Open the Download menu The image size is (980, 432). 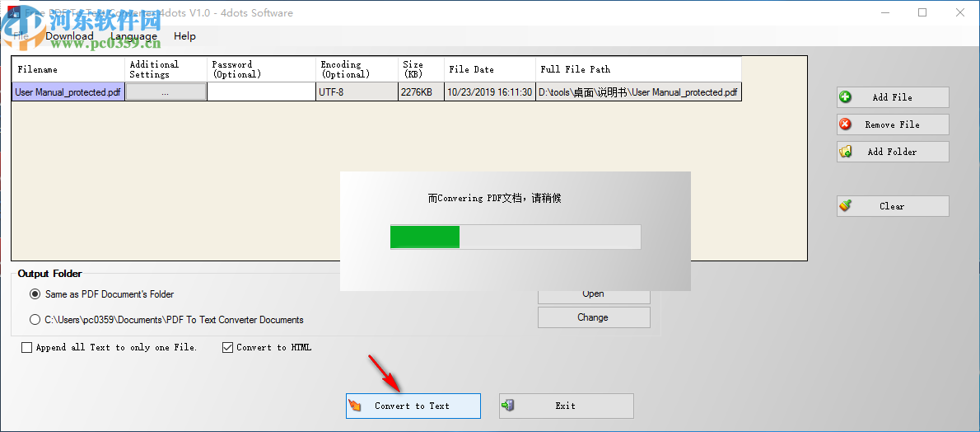tap(69, 36)
